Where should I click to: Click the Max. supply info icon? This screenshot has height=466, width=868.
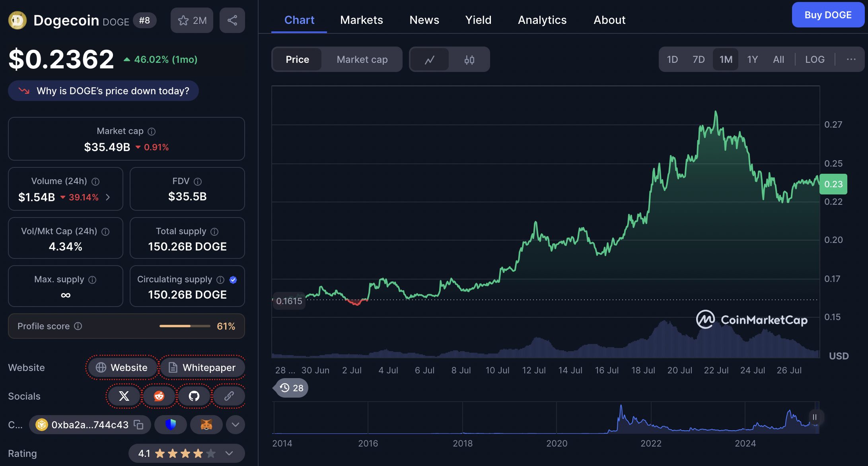coord(92,280)
